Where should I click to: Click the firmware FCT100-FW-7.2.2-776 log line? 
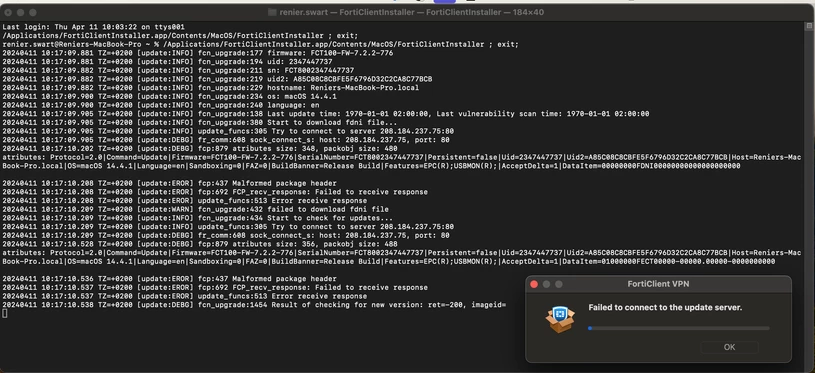coord(198,53)
